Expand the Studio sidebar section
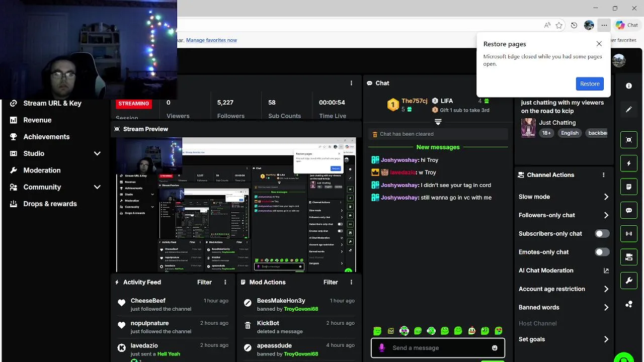 click(x=97, y=153)
